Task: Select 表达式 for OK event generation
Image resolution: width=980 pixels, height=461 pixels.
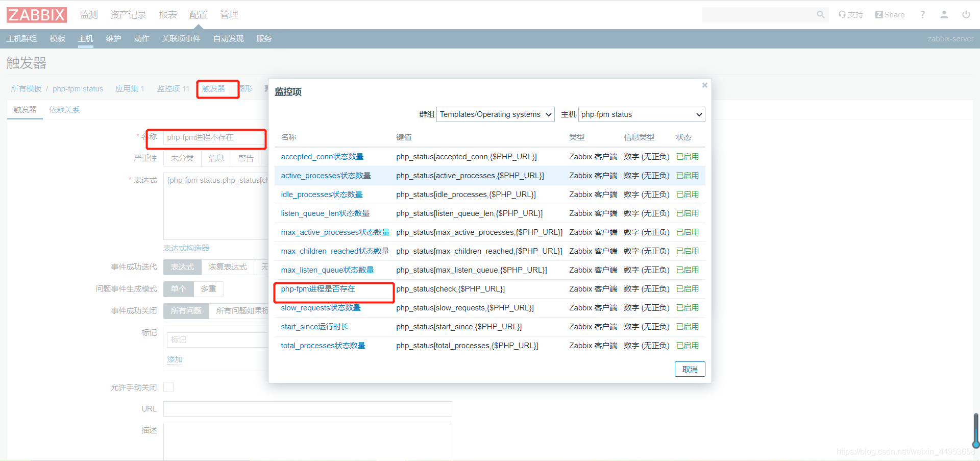Action: click(x=182, y=267)
